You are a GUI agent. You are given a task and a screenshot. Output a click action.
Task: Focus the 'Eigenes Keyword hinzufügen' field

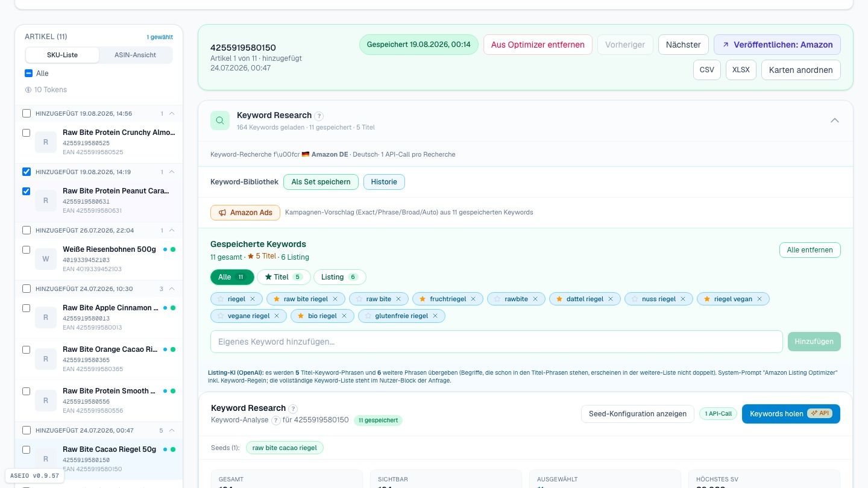pyautogui.click(x=496, y=342)
